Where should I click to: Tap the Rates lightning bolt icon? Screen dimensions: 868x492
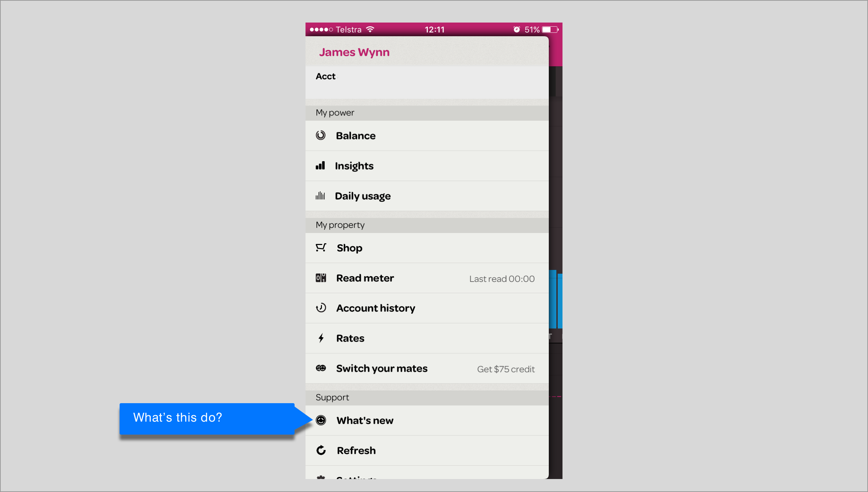(x=321, y=338)
